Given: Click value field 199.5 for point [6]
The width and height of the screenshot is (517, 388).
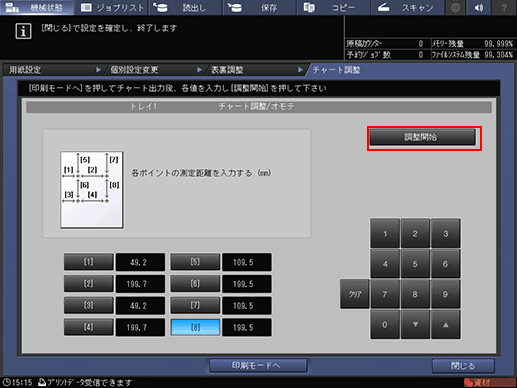Looking at the screenshot, I should 247,284.
